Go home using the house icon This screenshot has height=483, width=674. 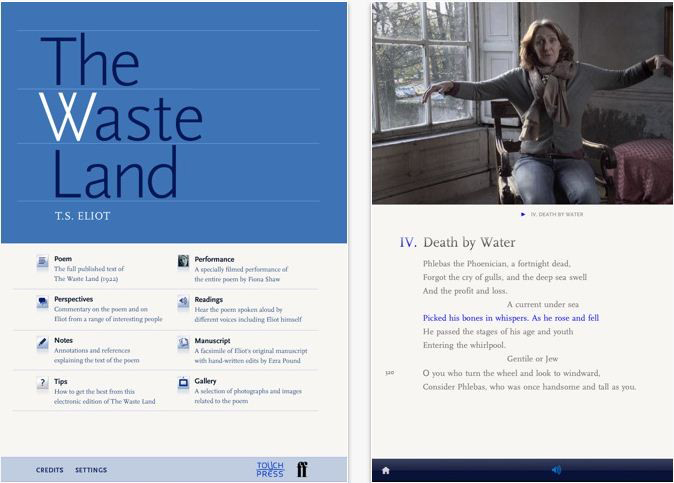(386, 471)
